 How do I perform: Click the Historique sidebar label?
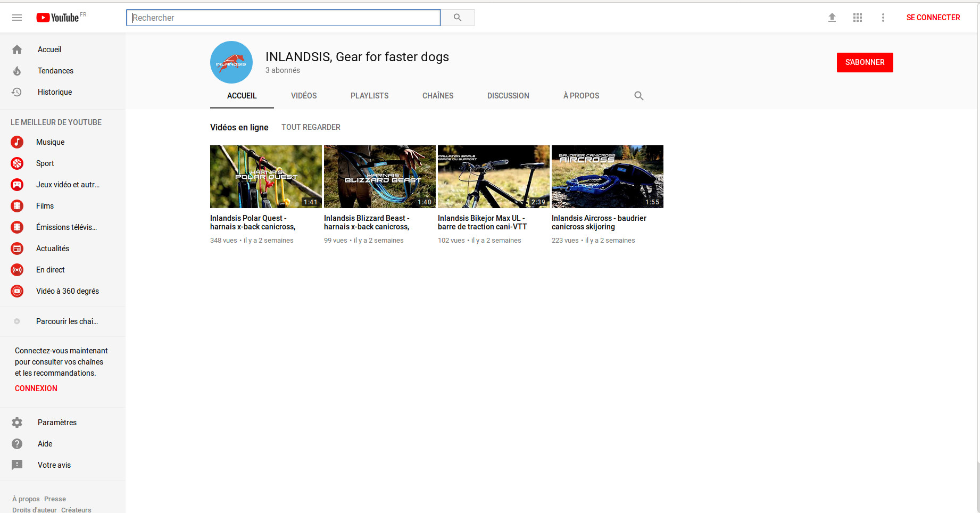[x=55, y=92]
